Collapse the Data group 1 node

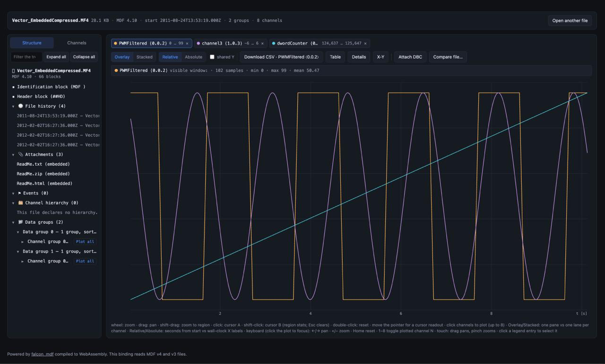[x=18, y=252]
